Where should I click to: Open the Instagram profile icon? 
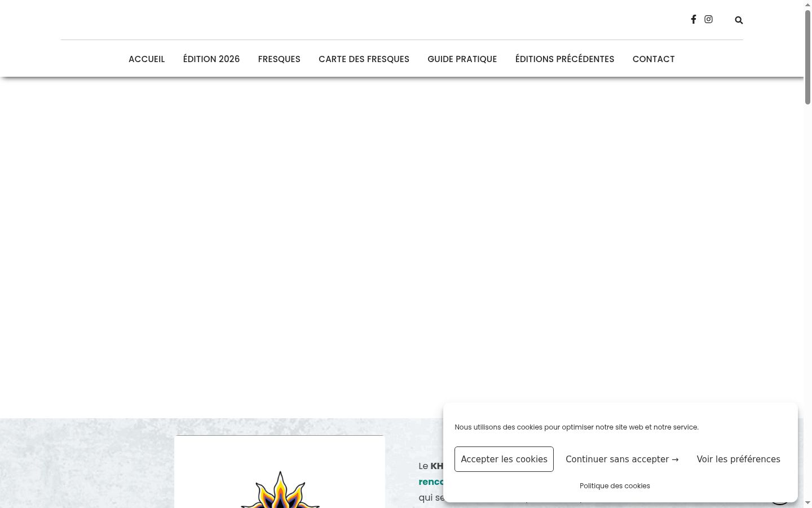click(x=709, y=19)
